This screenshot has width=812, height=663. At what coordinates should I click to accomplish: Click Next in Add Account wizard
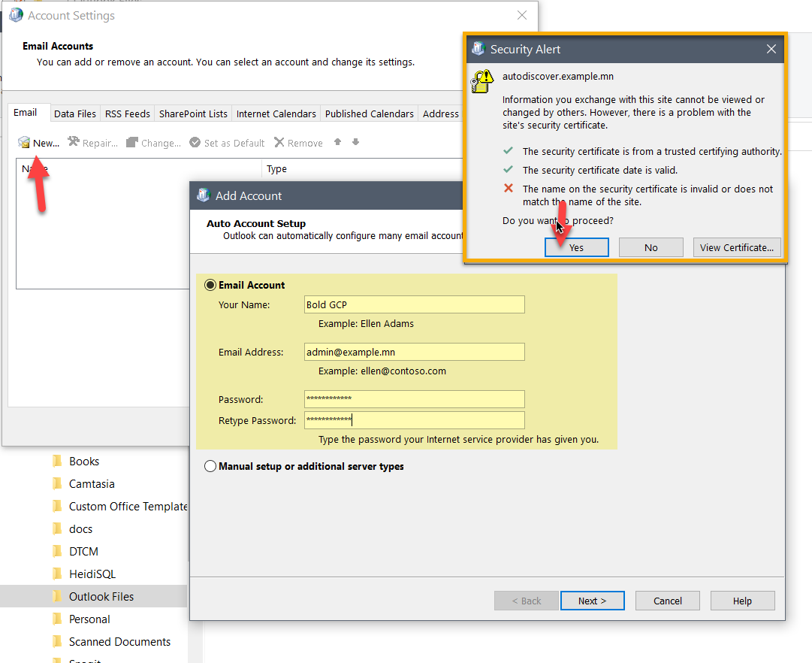click(592, 601)
